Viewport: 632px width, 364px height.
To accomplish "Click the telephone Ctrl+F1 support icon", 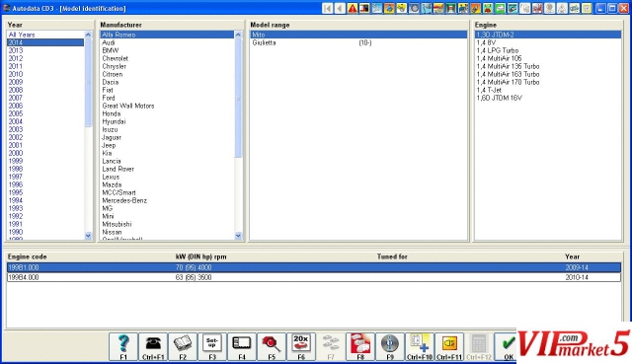I will pyautogui.click(x=153, y=346).
